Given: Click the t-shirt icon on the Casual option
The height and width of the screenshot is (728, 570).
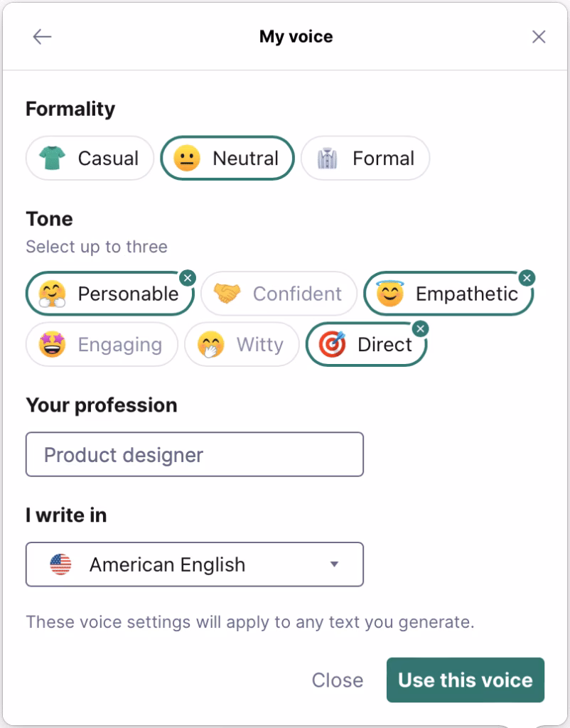Looking at the screenshot, I should pyautogui.click(x=50, y=158).
